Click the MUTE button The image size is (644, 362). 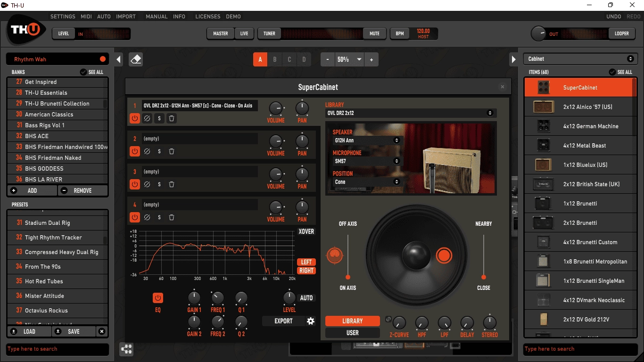point(374,33)
